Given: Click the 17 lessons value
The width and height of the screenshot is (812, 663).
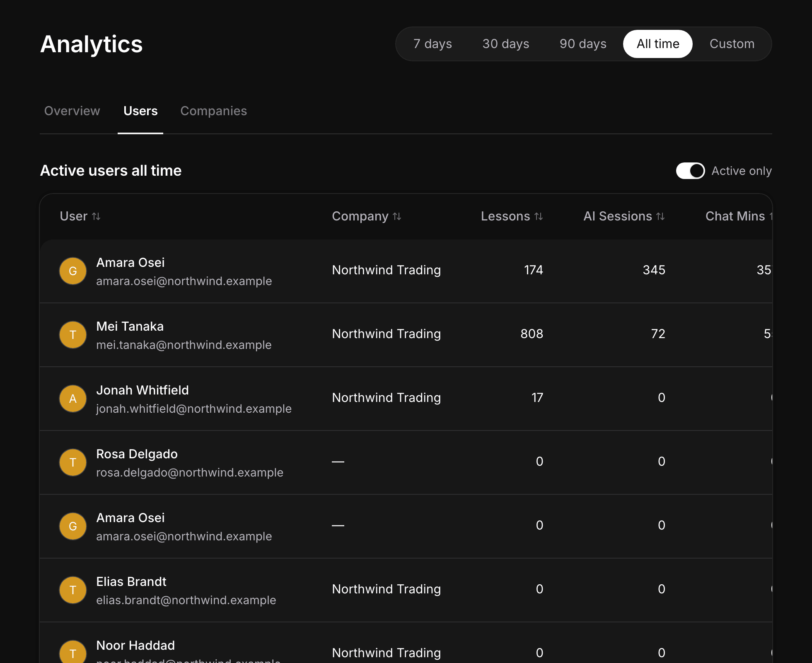Looking at the screenshot, I should click(x=537, y=398).
